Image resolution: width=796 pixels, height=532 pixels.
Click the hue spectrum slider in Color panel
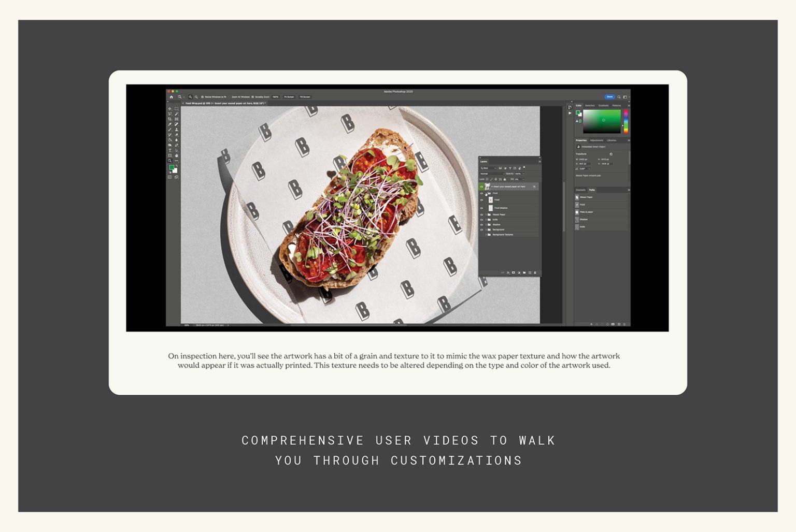(626, 121)
